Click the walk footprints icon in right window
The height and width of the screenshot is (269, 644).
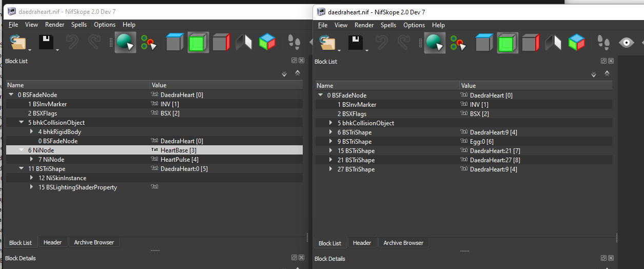(603, 43)
